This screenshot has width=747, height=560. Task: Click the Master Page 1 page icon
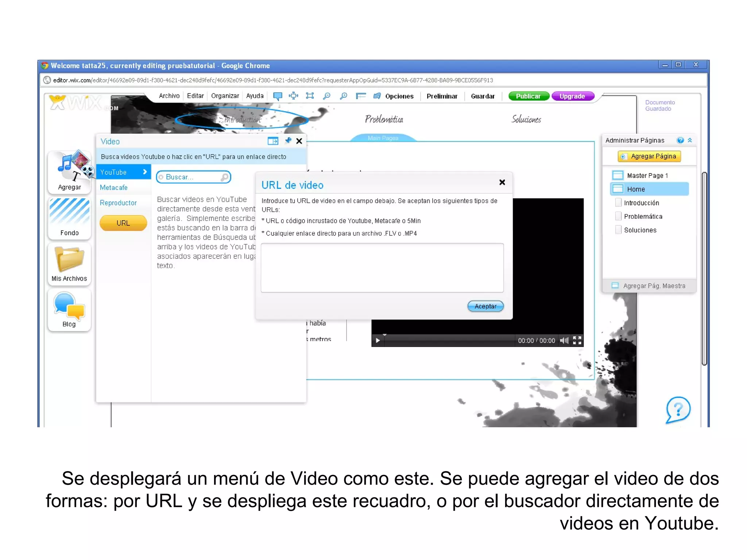[x=618, y=175]
